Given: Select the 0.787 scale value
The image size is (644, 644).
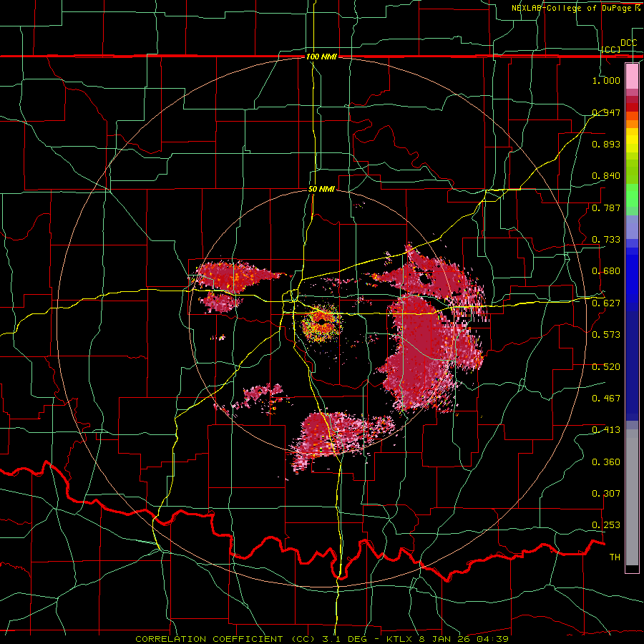Looking at the screenshot, I should click(606, 208).
